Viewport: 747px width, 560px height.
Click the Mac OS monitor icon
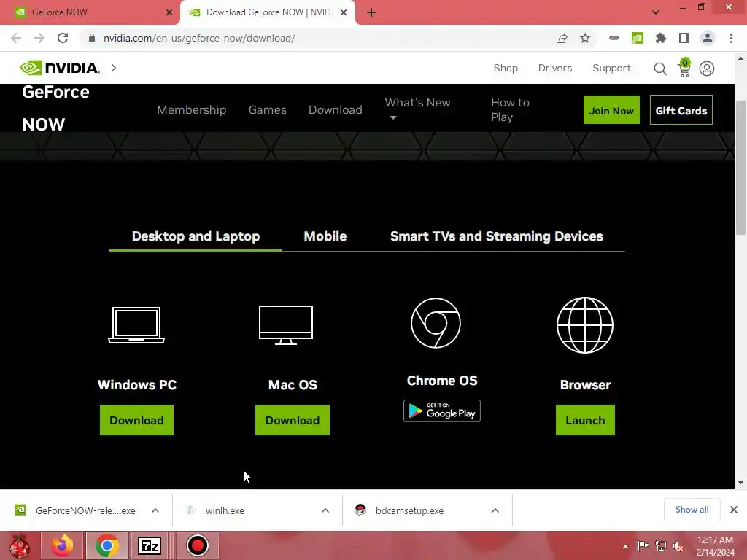tap(286, 324)
